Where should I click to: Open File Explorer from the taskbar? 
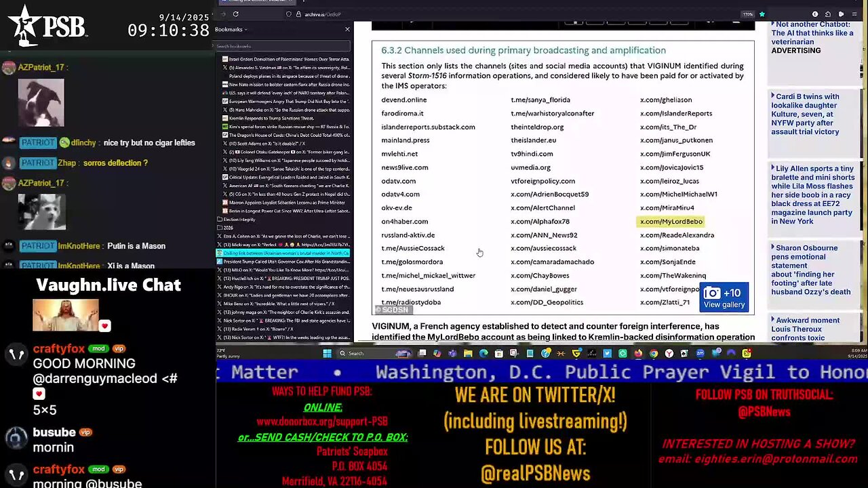coord(468,353)
